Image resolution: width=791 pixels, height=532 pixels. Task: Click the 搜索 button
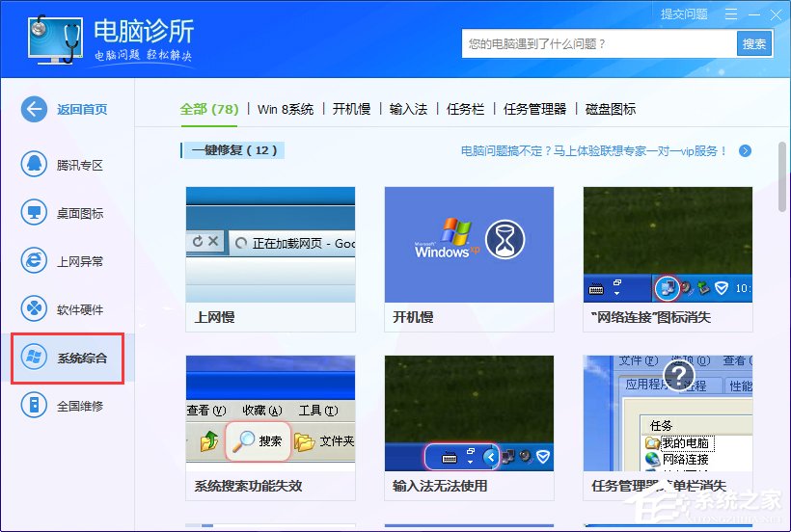pyautogui.click(x=754, y=43)
